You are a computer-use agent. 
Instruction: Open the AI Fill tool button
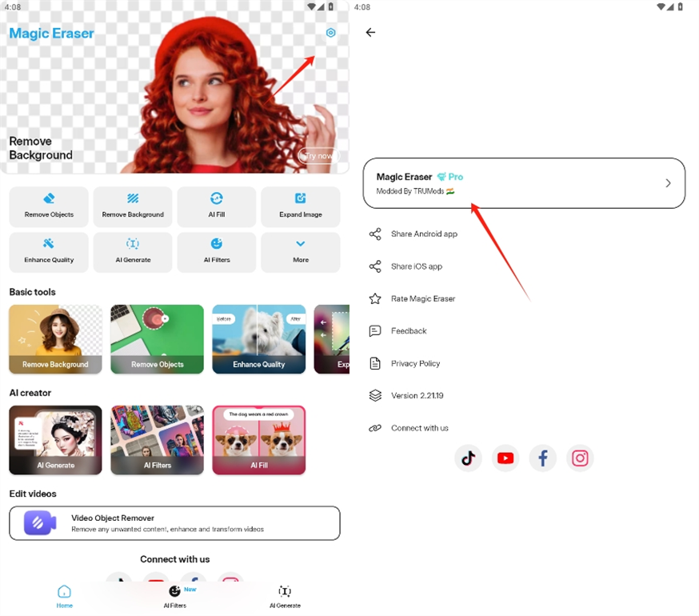pyautogui.click(x=217, y=206)
